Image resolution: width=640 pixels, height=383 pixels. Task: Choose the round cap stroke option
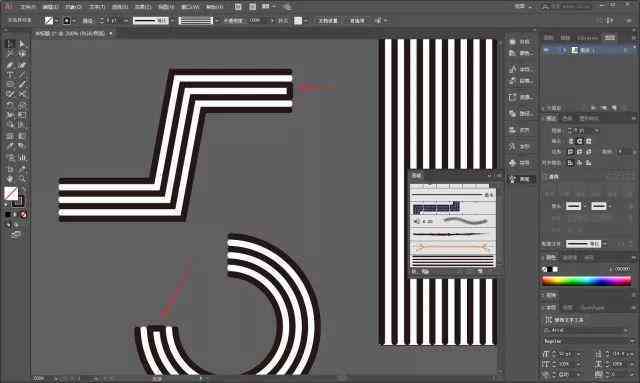(579, 141)
